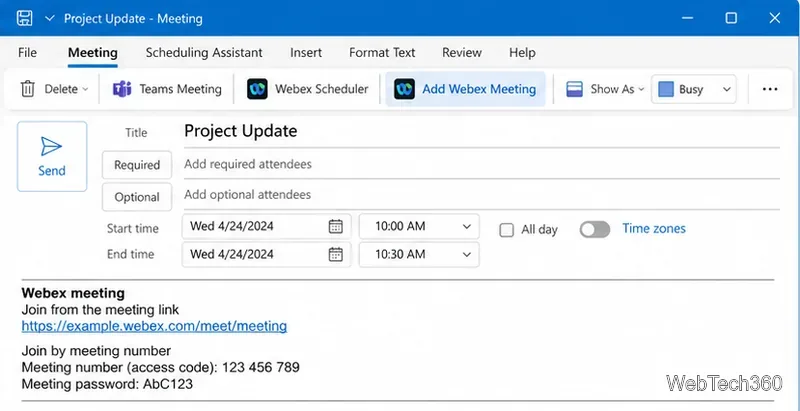The height and width of the screenshot is (411, 800).
Task: Open the end date calendar picker icon
Action: 335,254
